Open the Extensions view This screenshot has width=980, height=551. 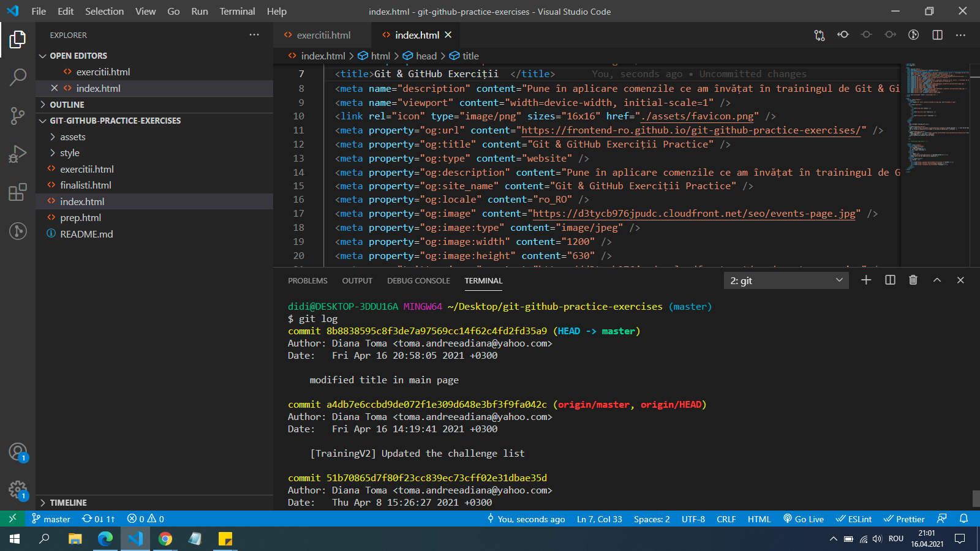(x=18, y=192)
